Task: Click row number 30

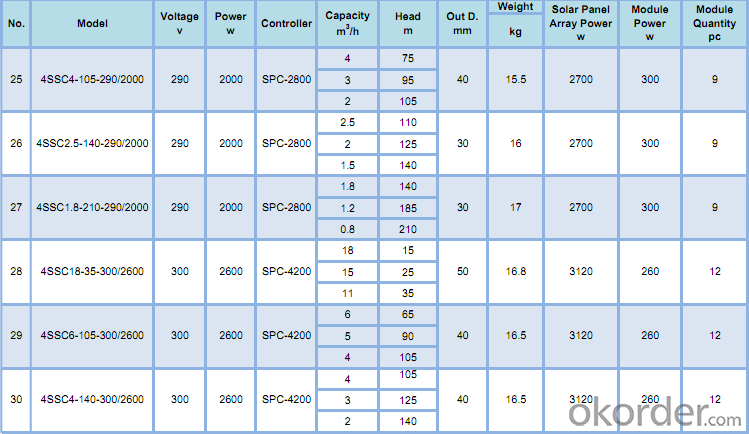Action: (16, 399)
